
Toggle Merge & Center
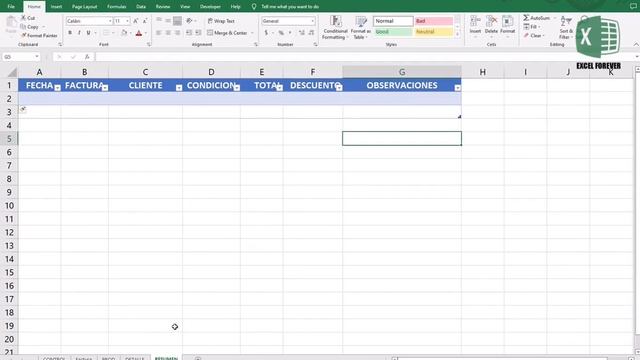point(227,33)
